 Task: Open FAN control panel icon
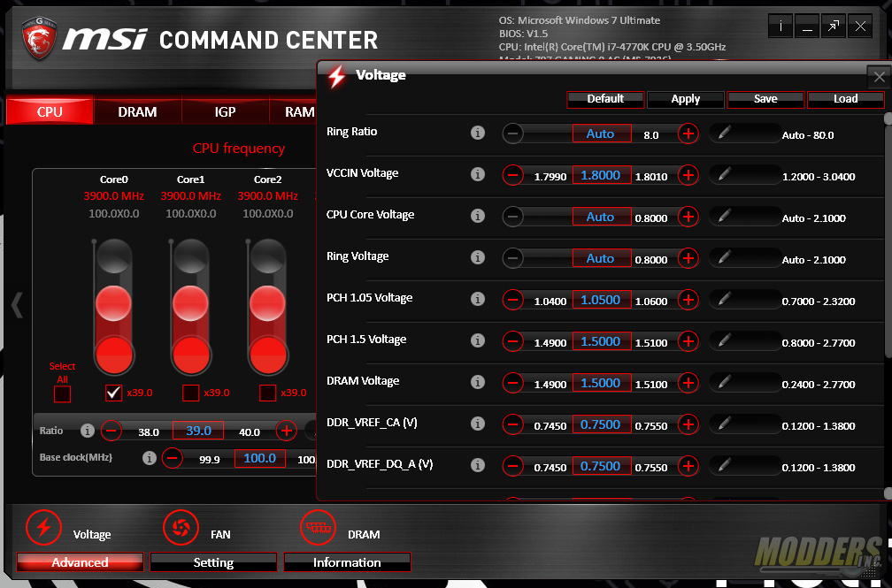181,527
